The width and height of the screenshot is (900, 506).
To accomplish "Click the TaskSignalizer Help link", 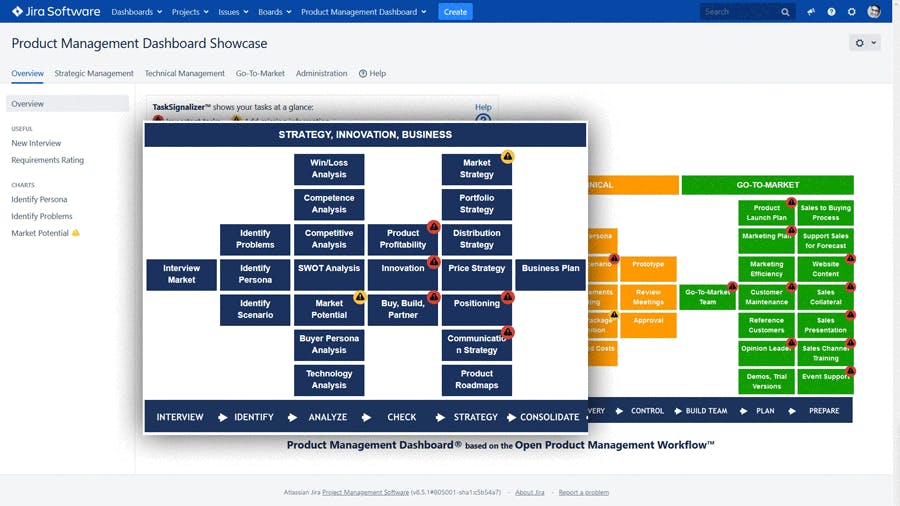I will click(x=483, y=107).
